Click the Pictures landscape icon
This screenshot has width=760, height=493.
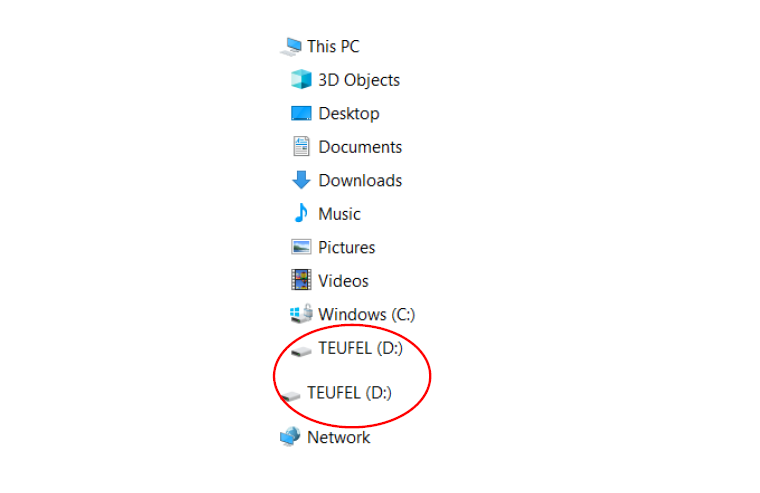pyautogui.click(x=301, y=247)
